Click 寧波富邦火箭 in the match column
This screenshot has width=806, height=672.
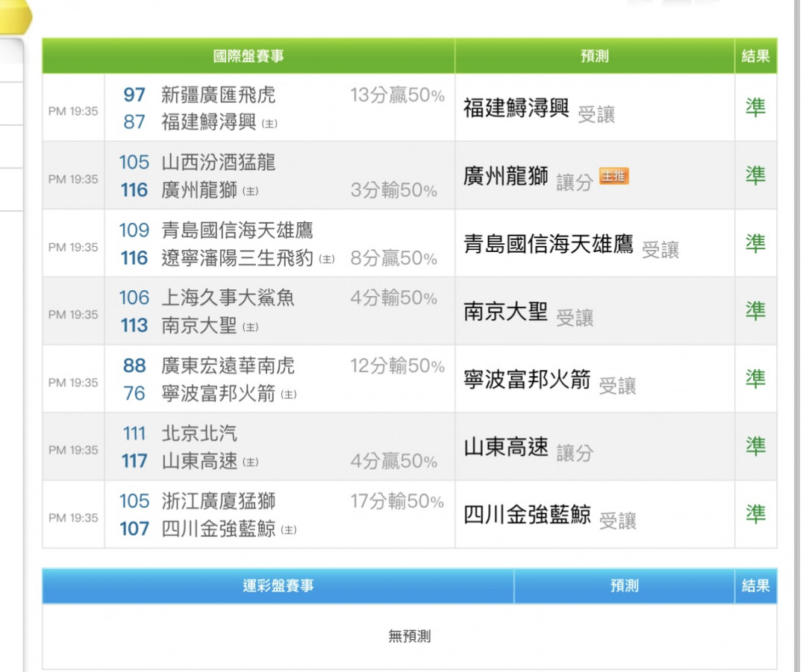219,394
